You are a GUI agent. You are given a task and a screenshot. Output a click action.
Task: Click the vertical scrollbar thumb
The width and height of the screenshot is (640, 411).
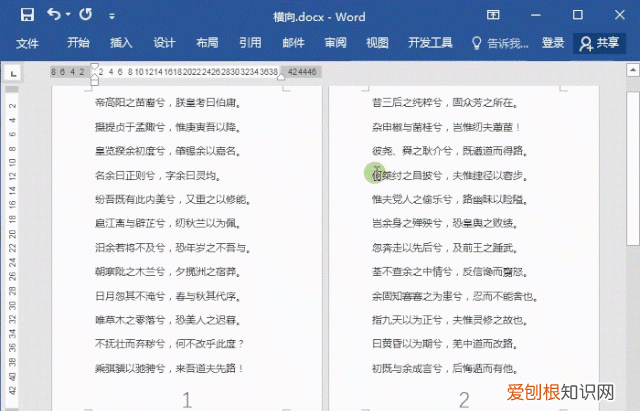tap(633, 168)
